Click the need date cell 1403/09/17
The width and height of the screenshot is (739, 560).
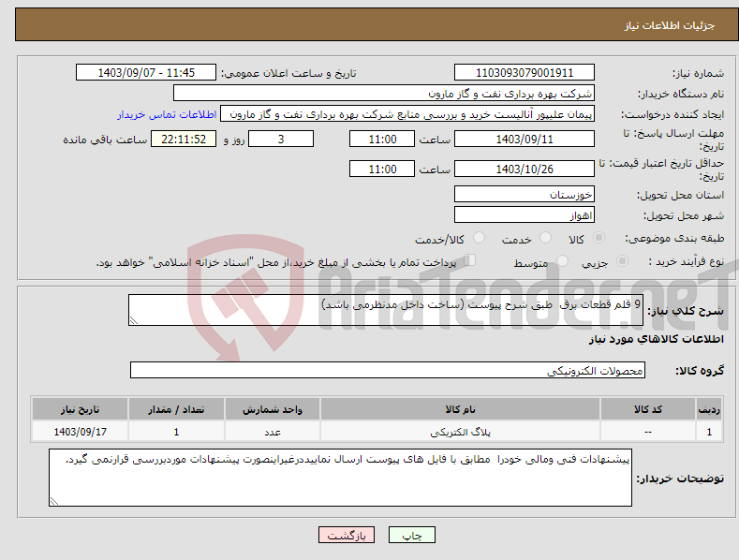(81, 432)
